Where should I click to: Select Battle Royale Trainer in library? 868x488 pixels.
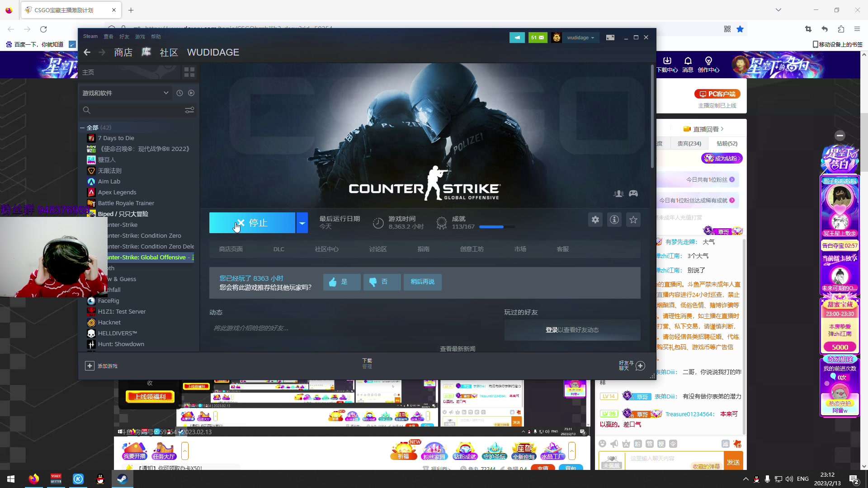tap(126, 203)
